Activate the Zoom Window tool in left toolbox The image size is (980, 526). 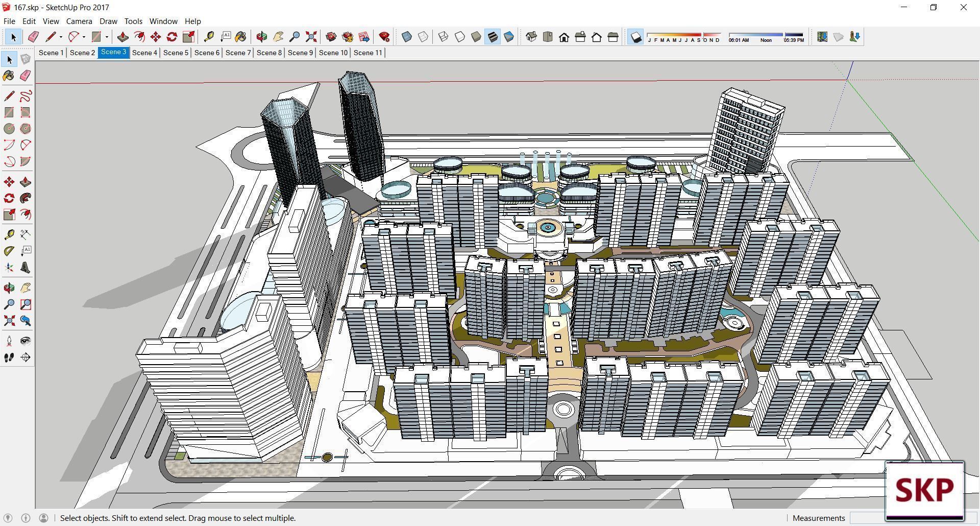(26, 304)
